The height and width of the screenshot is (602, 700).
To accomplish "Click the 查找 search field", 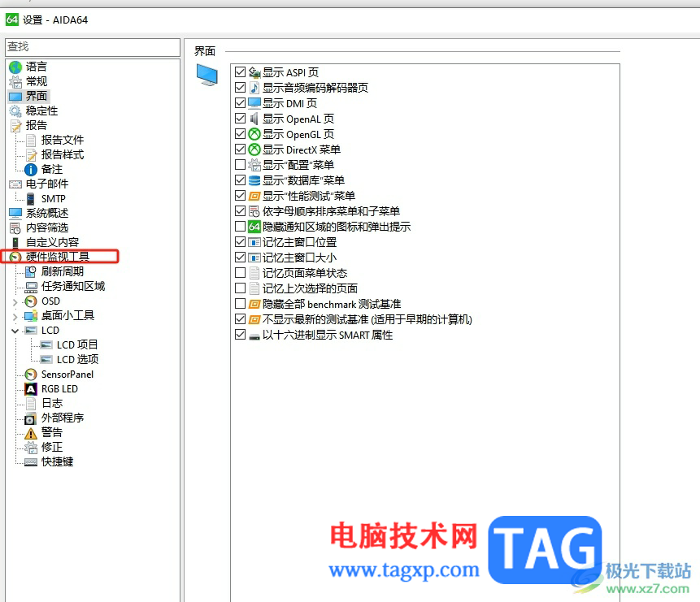I will tap(93, 47).
